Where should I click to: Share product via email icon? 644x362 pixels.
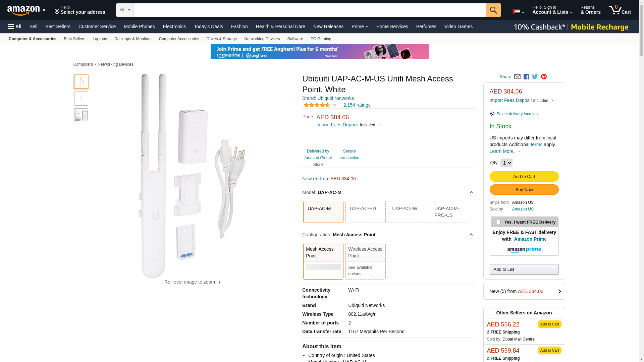click(x=517, y=77)
